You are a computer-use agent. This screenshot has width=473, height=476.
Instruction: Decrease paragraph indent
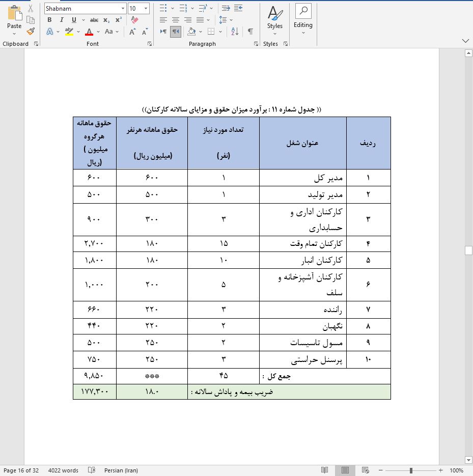[226, 8]
